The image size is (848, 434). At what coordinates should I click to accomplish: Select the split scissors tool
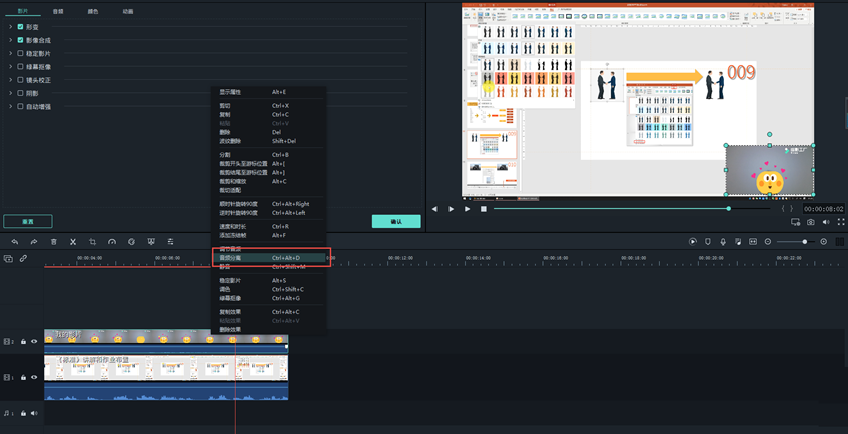point(72,241)
